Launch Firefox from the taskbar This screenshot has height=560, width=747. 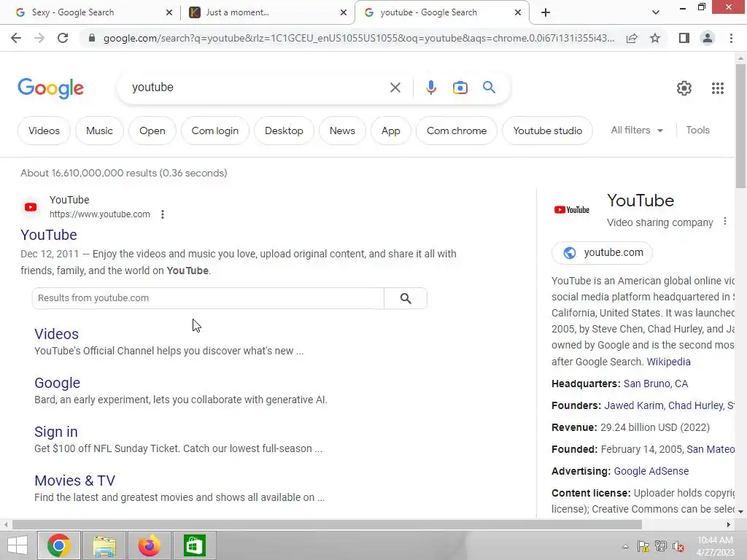pos(149,545)
